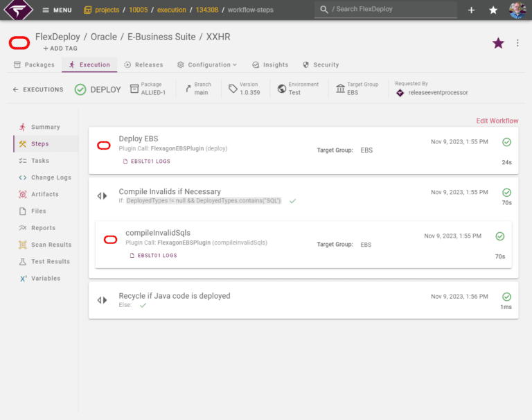Click the Environment globe icon
The image size is (532, 420).
282,89
